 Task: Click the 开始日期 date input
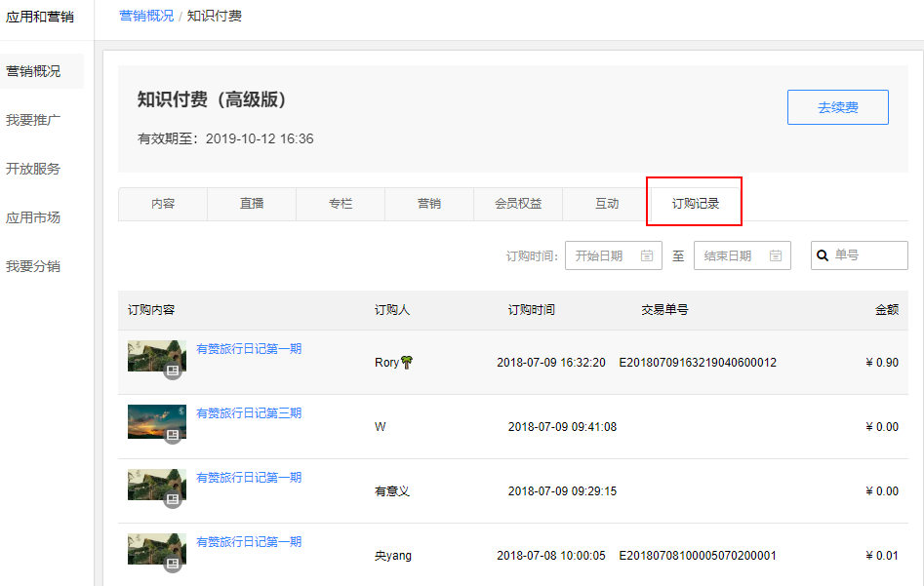coord(614,255)
